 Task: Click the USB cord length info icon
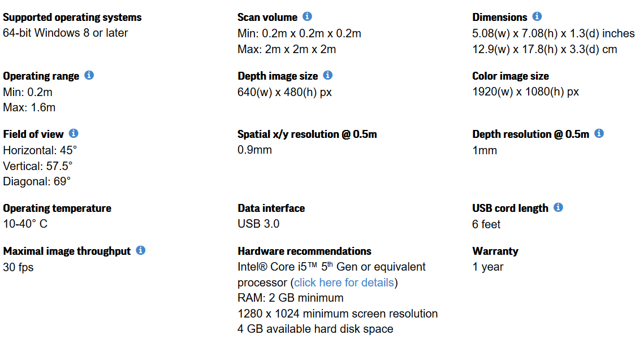558,207
